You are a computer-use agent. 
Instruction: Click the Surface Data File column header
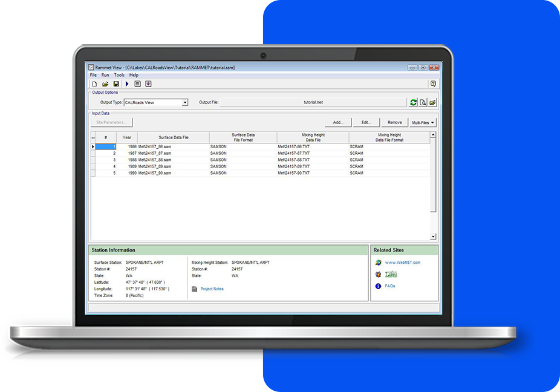point(174,137)
